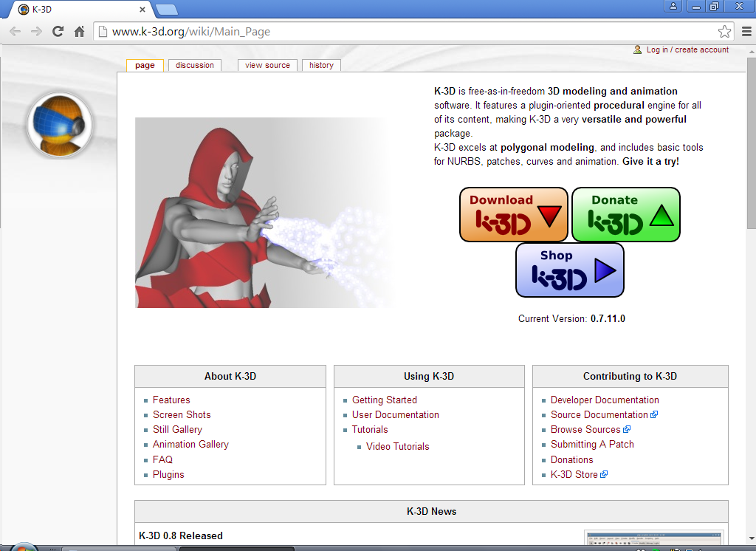Click the Current Version 0.7.11.0 text

[x=571, y=318]
